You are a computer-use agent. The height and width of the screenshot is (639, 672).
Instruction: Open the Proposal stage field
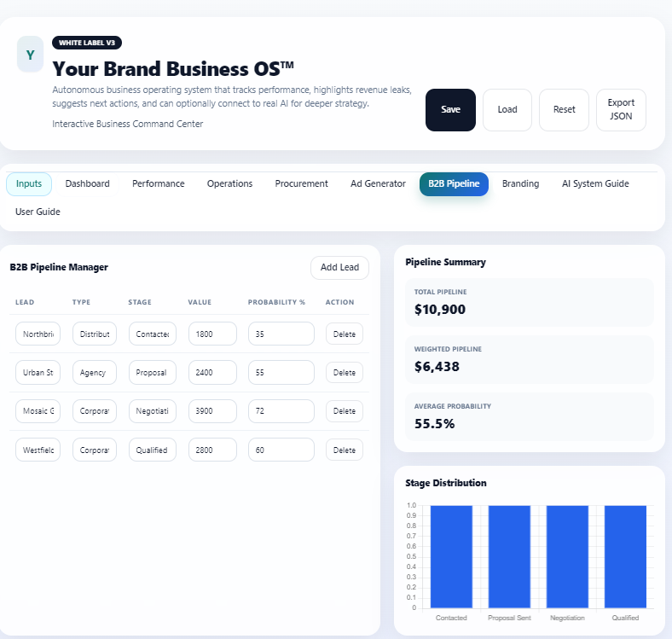[153, 373]
